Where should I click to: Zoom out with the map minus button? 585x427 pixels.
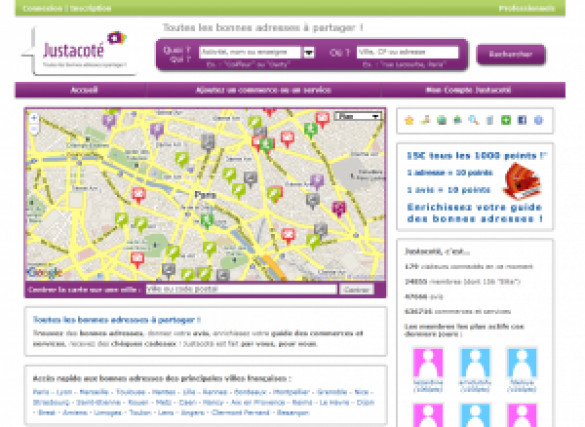[x=34, y=129]
